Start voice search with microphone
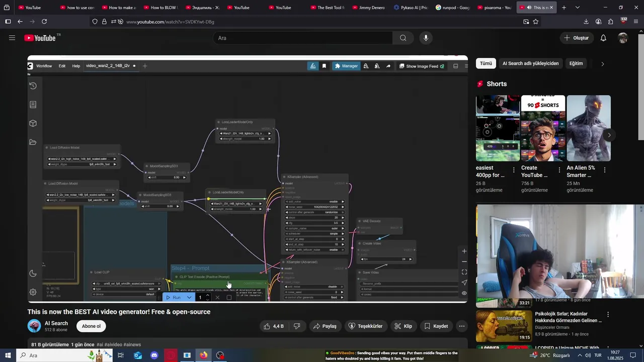 coord(426,38)
